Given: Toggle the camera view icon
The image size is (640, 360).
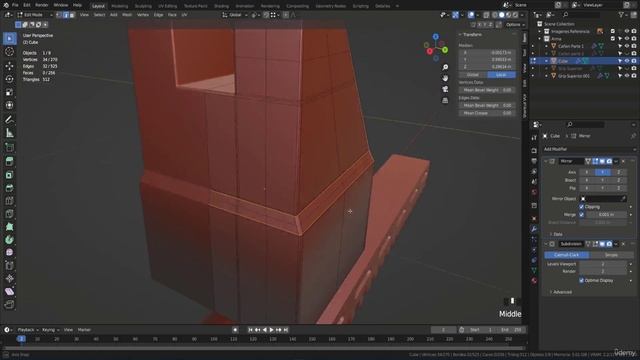Looking at the screenshot, I should tap(445, 89).
